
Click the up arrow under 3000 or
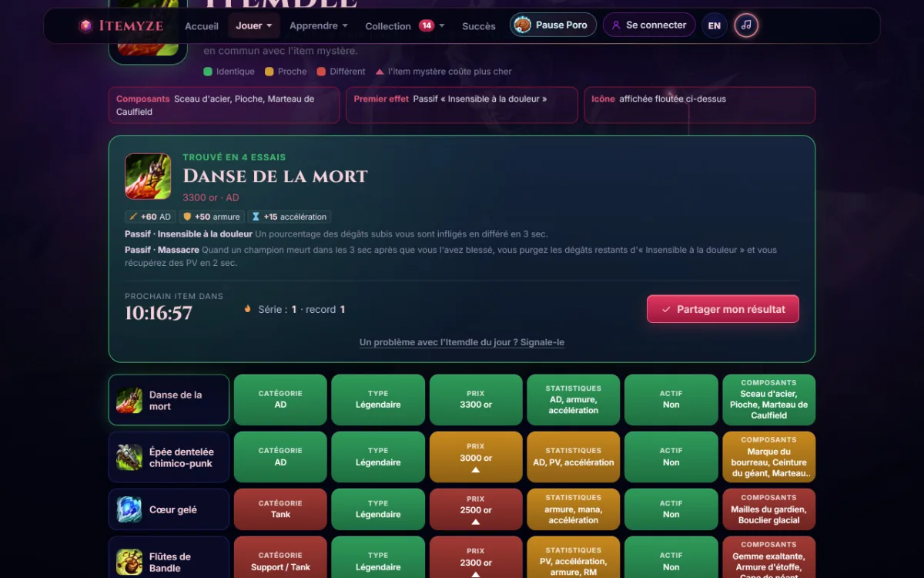(x=476, y=470)
